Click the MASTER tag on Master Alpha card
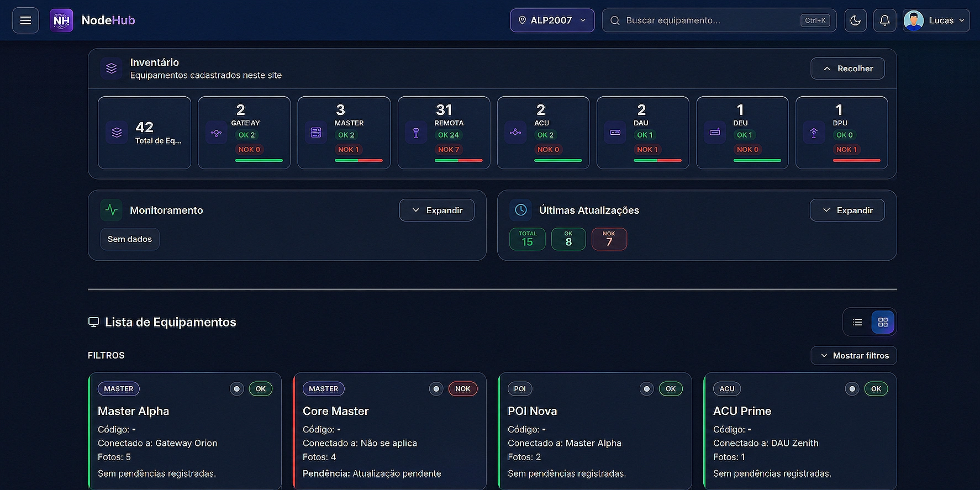The height and width of the screenshot is (490, 980). point(119,389)
